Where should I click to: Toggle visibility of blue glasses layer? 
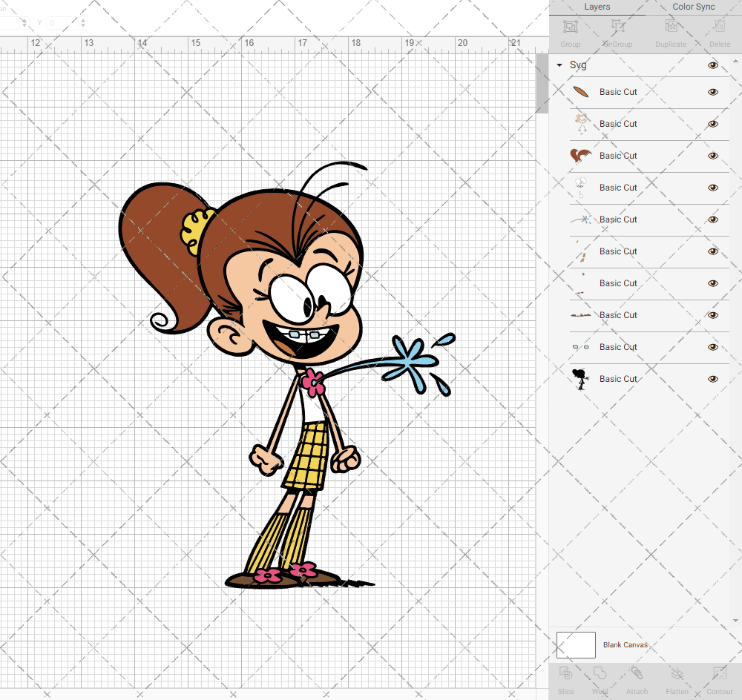coord(713,347)
